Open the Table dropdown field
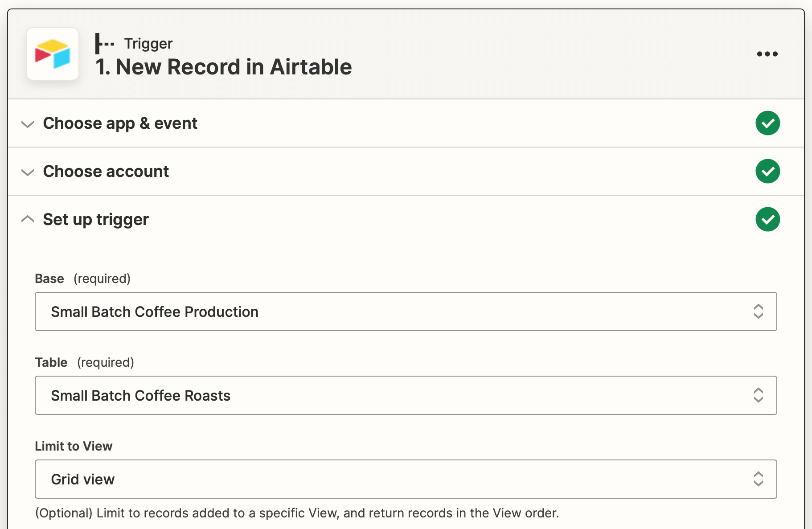This screenshot has width=812, height=529. tap(392, 395)
